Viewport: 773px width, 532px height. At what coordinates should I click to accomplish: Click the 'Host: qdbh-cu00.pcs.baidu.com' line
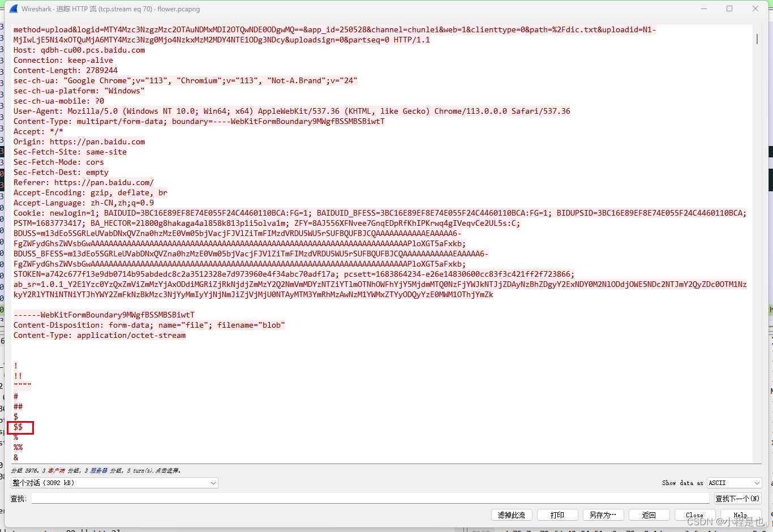(x=79, y=50)
